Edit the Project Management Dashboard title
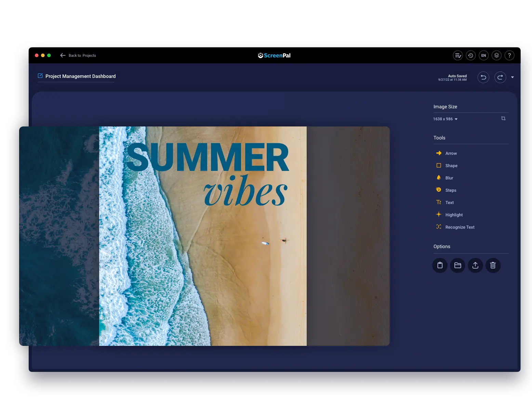This screenshot has width=532, height=419. point(80,76)
